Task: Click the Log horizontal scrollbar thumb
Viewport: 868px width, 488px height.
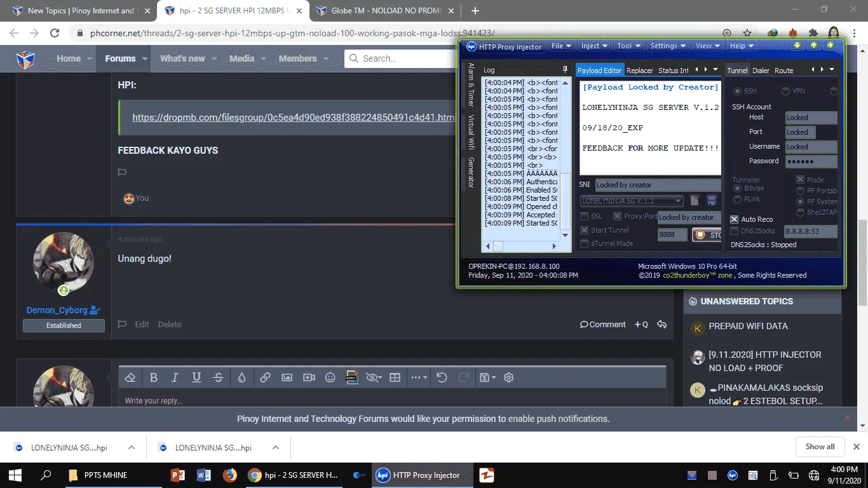Action: [498, 246]
